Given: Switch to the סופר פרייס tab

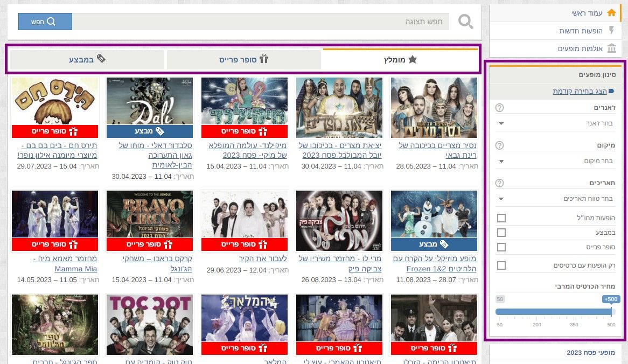Looking at the screenshot, I should pos(243,60).
